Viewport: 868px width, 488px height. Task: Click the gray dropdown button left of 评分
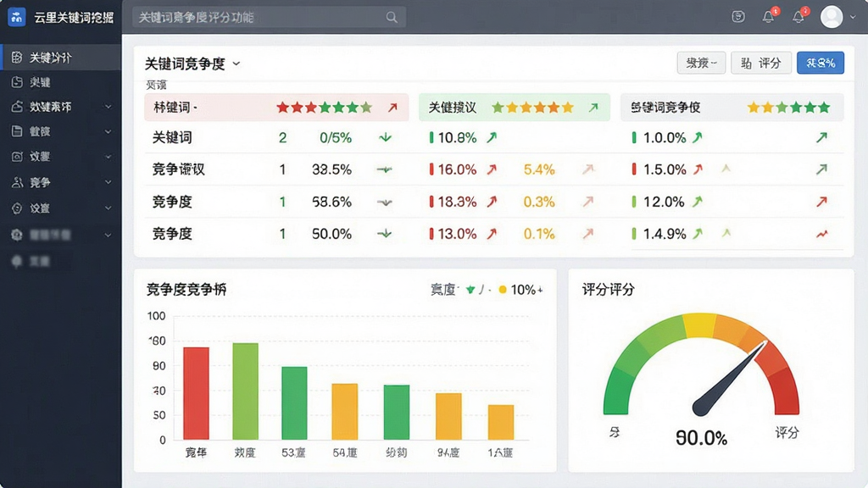click(x=701, y=63)
